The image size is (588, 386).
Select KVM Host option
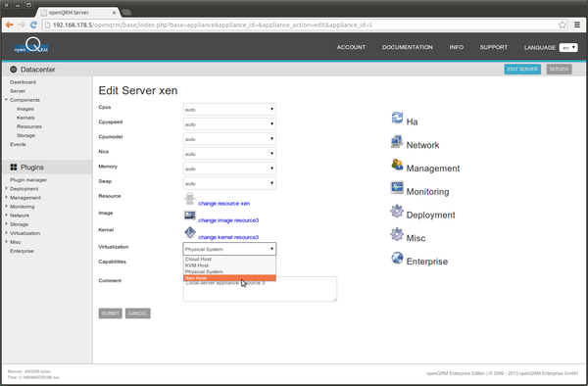coord(229,265)
